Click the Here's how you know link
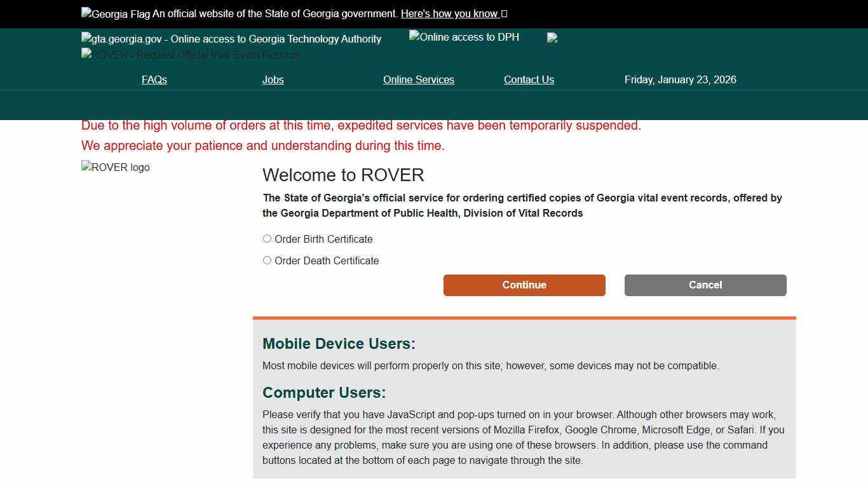This screenshot has height=488, width=868. pos(449,13)
